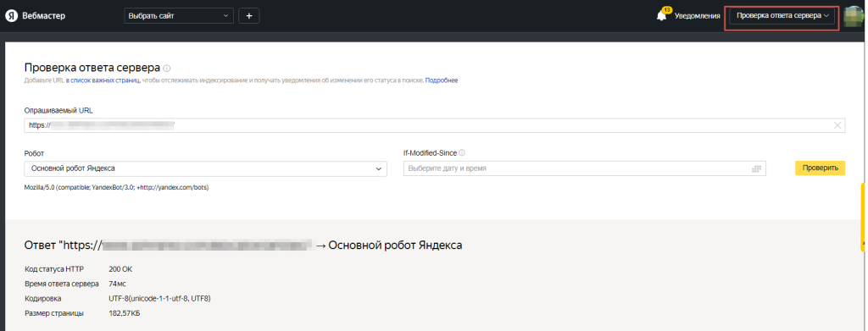Show info tooltip next to page title

pos(167,69)
